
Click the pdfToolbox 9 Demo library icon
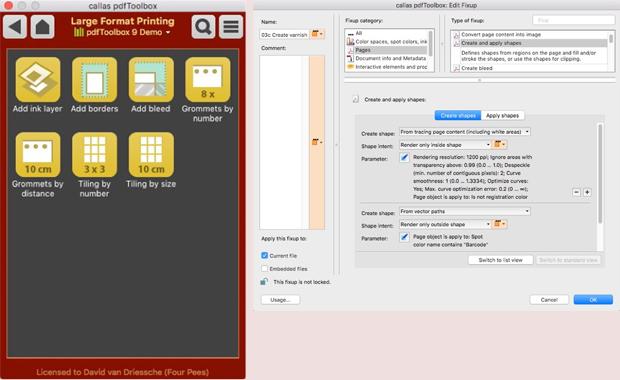coord(79,32)
